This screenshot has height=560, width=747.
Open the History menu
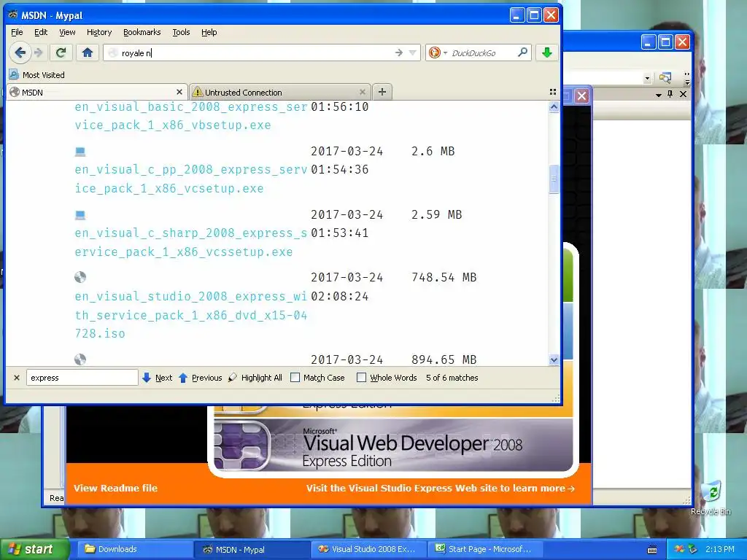pyautogui.click(x=99, y=32)
